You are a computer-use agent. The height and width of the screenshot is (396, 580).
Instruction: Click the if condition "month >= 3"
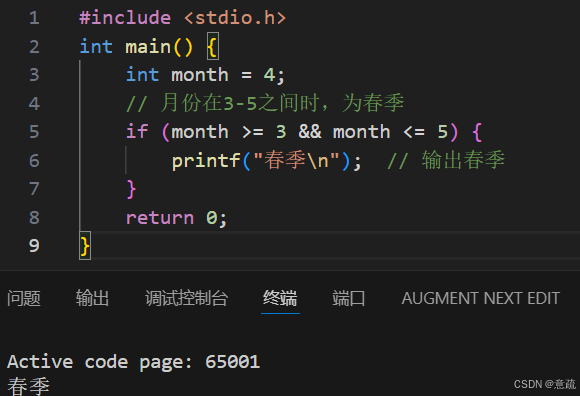pos(229,132)
